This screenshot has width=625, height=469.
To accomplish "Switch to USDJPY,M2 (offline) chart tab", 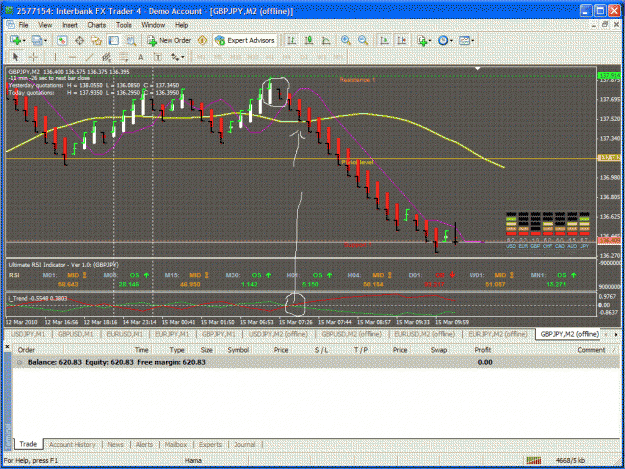I will click(x=278, y=334).
